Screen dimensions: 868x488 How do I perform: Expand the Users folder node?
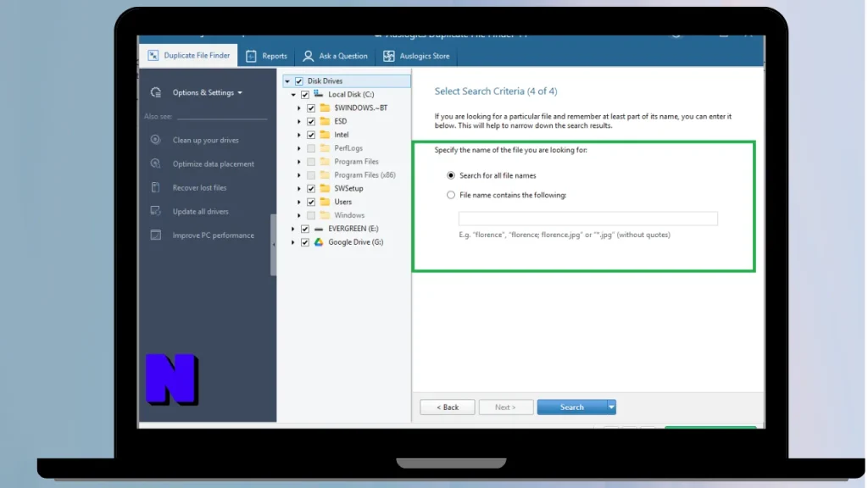pyautogui.click(x=299, y=202)
